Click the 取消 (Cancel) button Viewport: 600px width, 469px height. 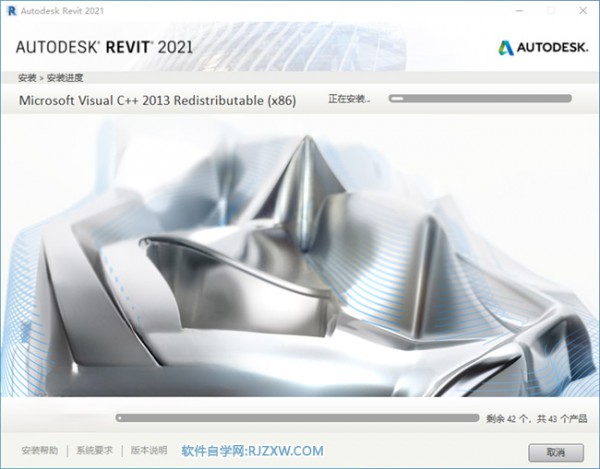pos(556,453)
